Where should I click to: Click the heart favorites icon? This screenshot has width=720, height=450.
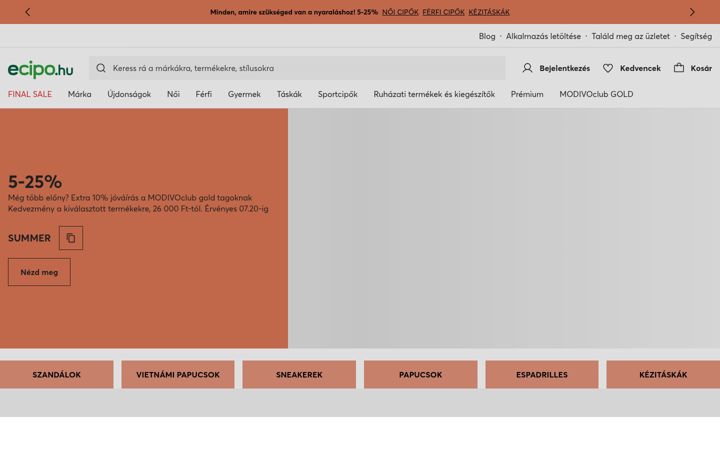click(x=608, y=68)
